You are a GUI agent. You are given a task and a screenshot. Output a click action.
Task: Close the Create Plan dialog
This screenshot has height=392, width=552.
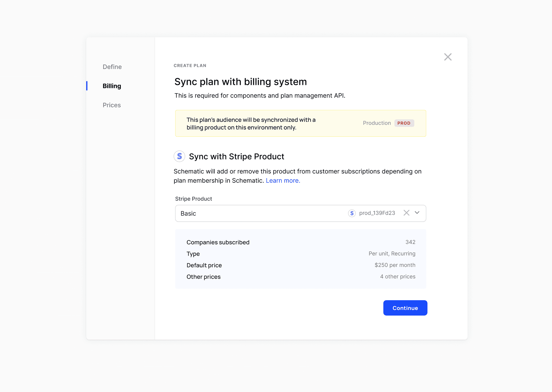[x=448, y=57]
